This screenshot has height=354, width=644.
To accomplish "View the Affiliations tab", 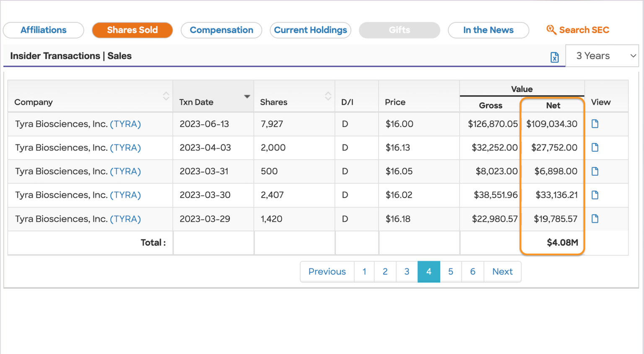I will (43, 30).
